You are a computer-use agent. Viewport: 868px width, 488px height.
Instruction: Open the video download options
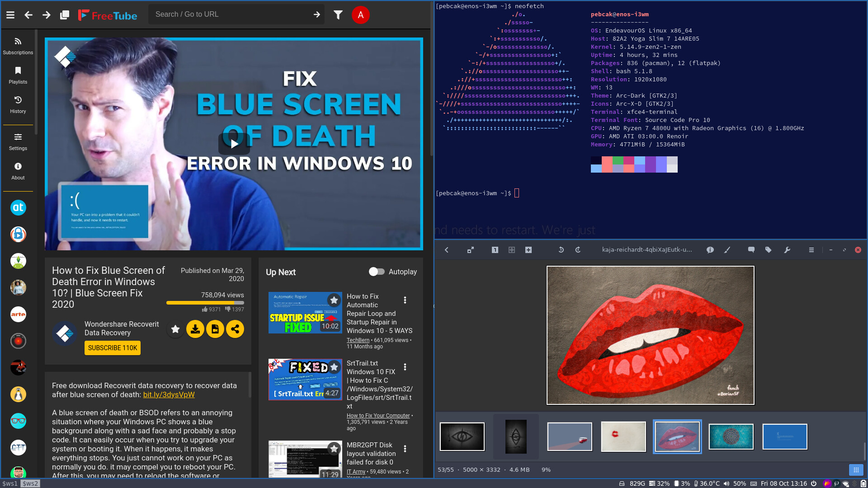tap(195, 329)
